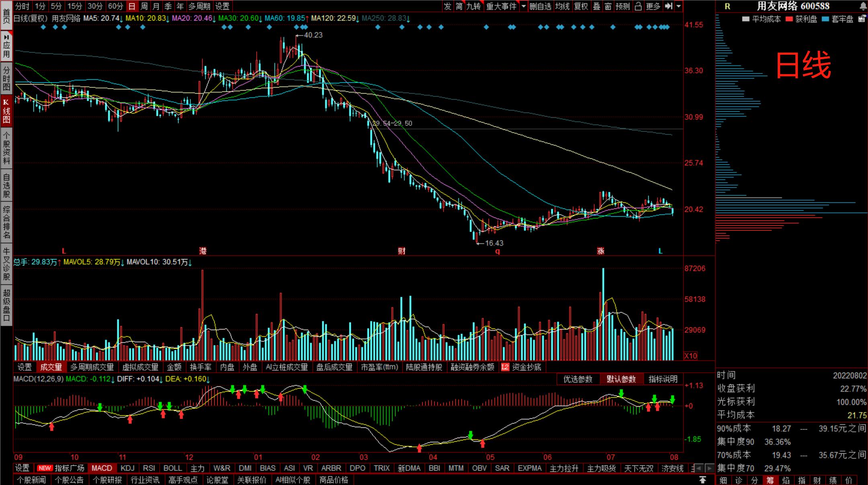
Task: Expand the 更多 options menu
Action: (653, 6)
